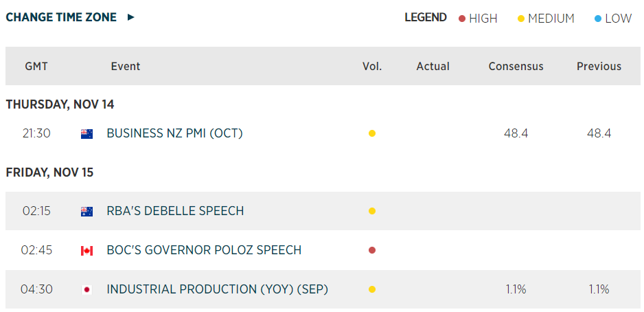The image size is (644, 312).
Task: Click Business NZ PMI medium volatility dot
Action: point(372,133)
